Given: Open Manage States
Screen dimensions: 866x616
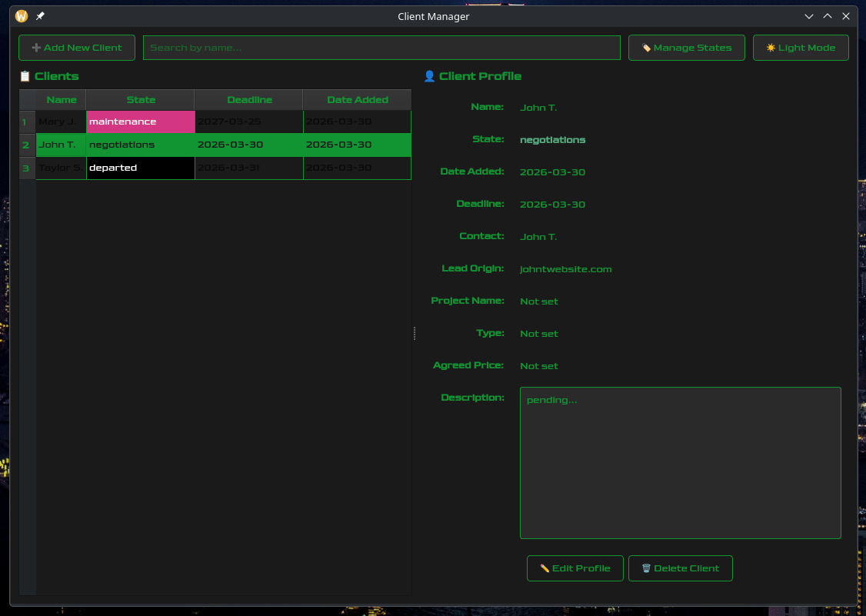Looking at the screenshot, I should coord(687,47).
